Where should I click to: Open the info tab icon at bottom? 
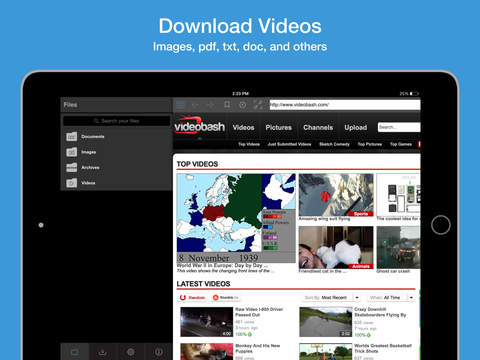pos(159,352)
